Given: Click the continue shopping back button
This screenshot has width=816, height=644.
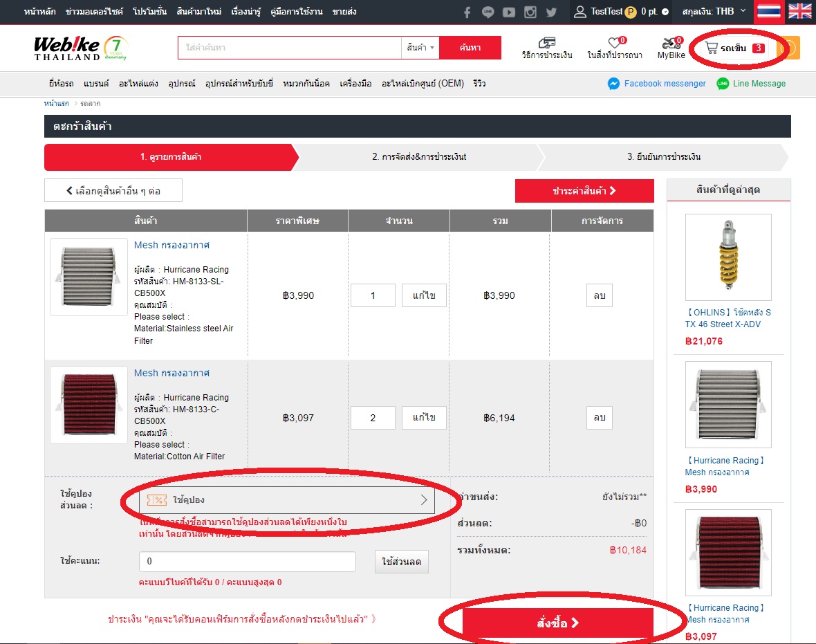Looking at the screenshot, I should pyautogui.click(x=113, y=190).
